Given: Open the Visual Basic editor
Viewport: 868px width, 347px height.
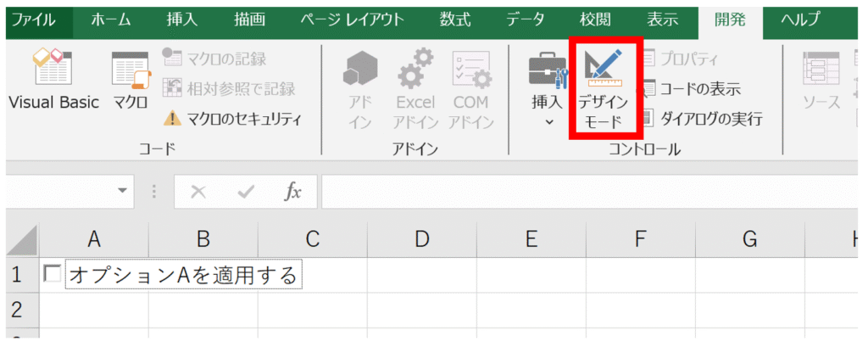Looking at the screenshot, I should click(x=53, y=81).
